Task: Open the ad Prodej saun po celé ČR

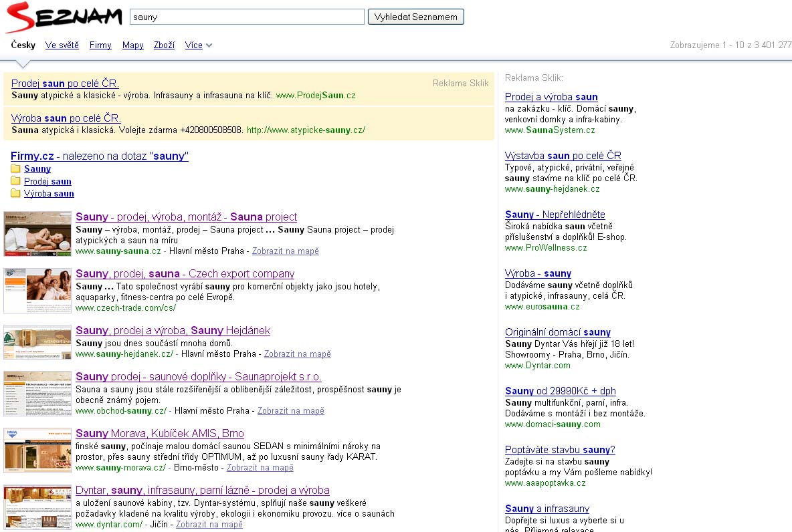Action: 65,84
